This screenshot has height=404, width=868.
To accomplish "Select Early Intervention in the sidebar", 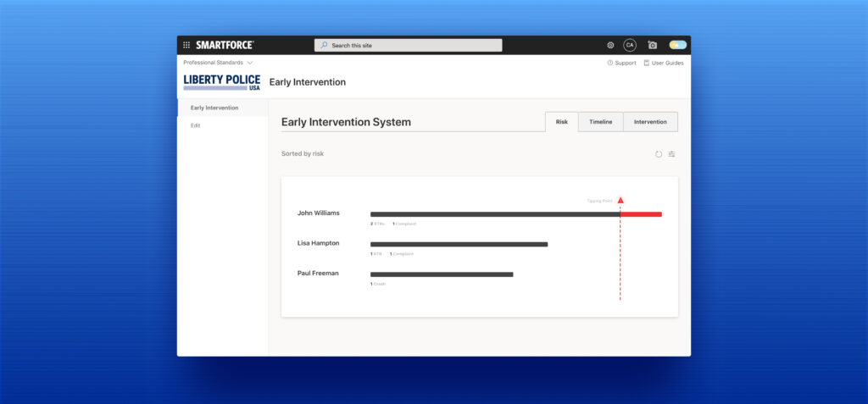I will tap(214, 108).
